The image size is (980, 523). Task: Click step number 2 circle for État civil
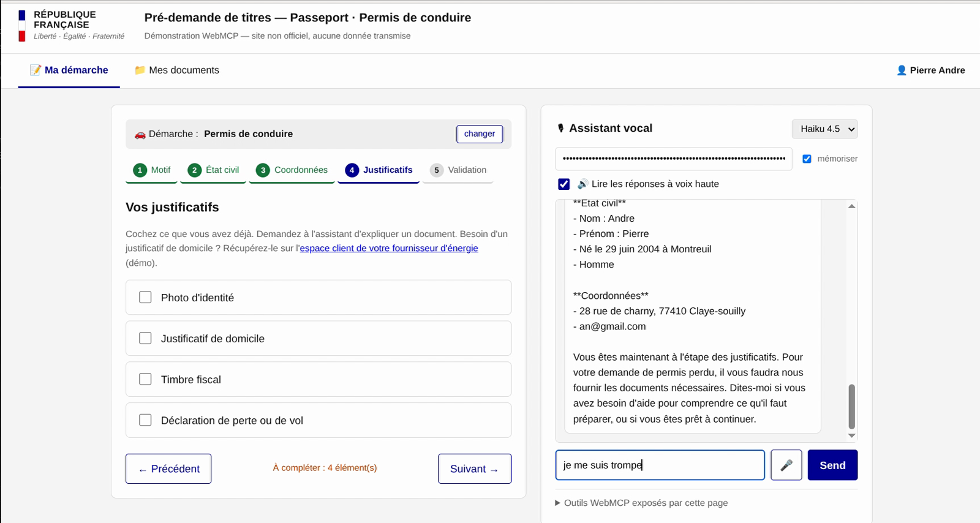[x=194, y=170]
